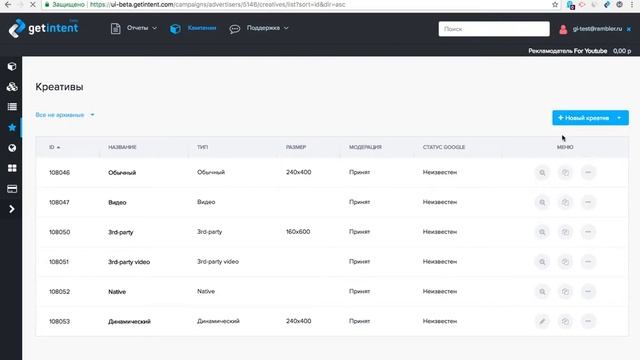Screen dimensions: 640x360
Task: Click the Поиск search field
Action: (494, 29)
